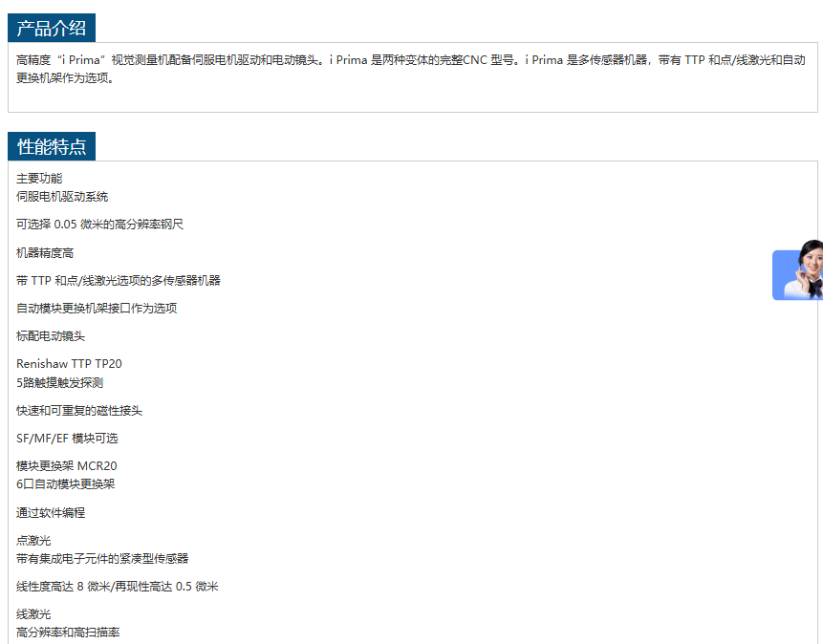Open the customer service chat avatar
Image resolution: width=823 pixels, height=644 pixels.
pyautogui.click(x=799, y=271)
